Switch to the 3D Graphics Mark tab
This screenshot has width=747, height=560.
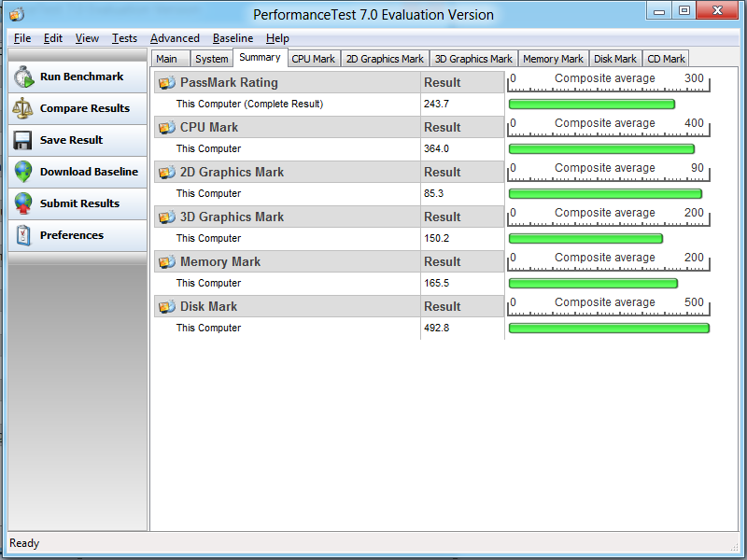click(x=473, y=59)
